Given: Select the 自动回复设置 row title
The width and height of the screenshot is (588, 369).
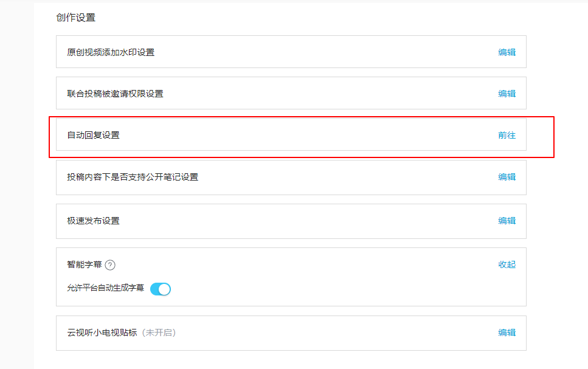Looking at the screenshot, I should tap(93, 135).
